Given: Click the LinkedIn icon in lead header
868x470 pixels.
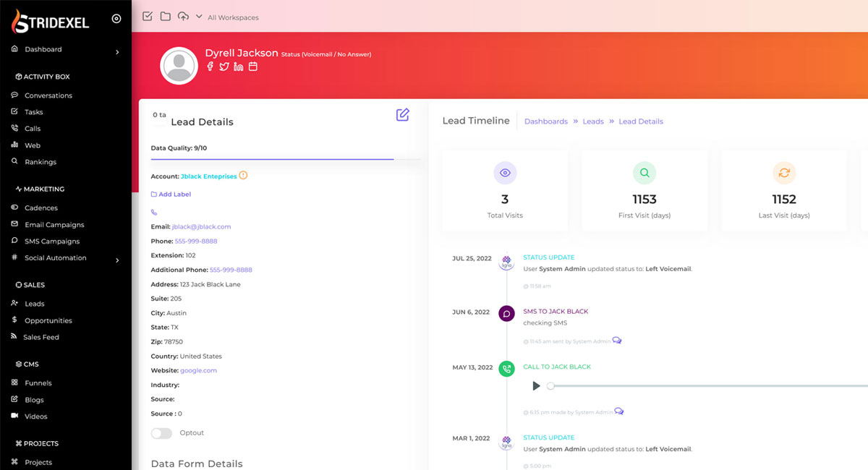Looking at the screenshot, I should click(239, 67).
